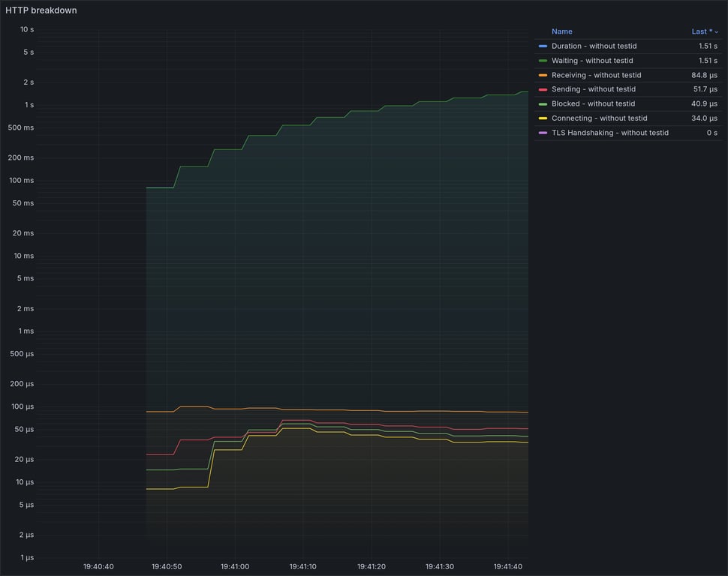This screenshot has width=728, height=576.
Task: Open the HTTP breakdown panel title
Action: pos(41,10)
